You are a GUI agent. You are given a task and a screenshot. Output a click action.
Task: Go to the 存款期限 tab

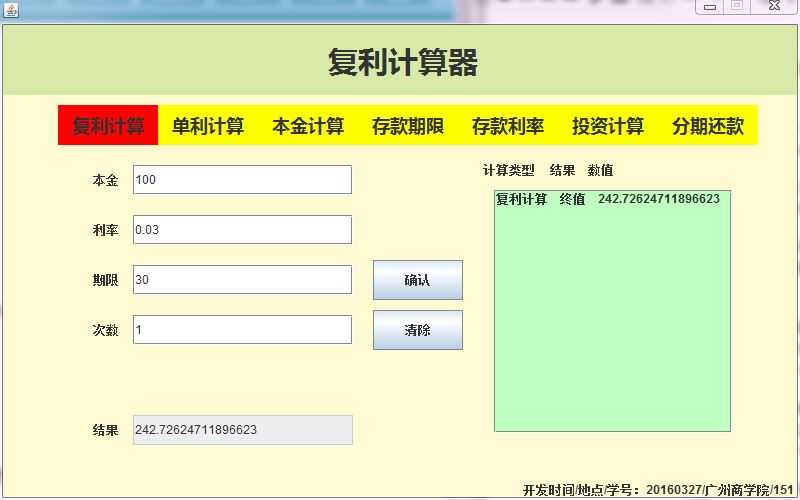click(408, 125)
